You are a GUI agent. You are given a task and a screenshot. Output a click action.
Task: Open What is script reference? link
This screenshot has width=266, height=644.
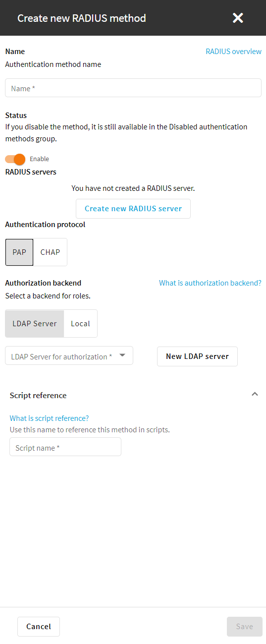click(50, 418)
